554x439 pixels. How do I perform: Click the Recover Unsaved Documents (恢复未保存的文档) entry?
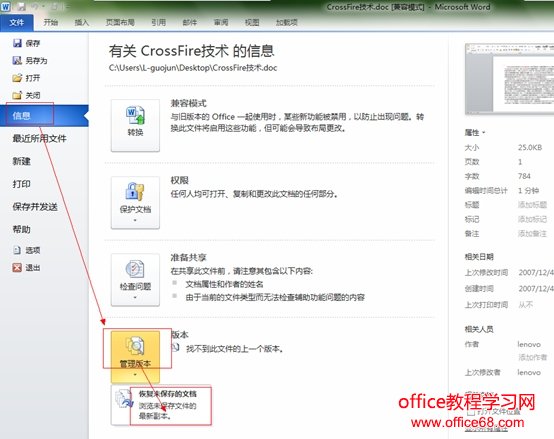[x=161, y=405]
